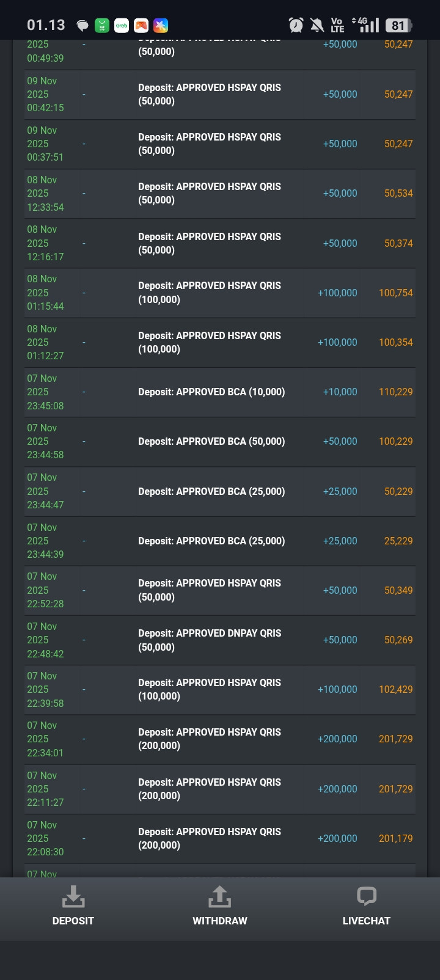Screen dimensions: 440x980
Task: Tap the battery level indicator
Action: point(399,25)
